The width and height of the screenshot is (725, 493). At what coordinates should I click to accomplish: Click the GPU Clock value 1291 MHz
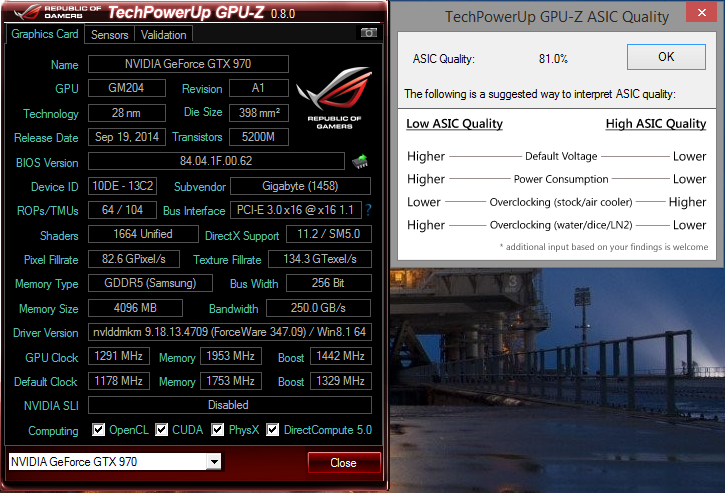point(119,356)
